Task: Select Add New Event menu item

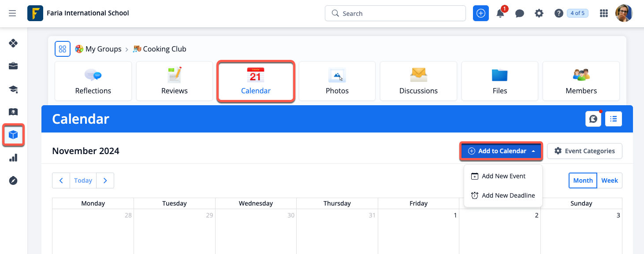Action: coord(503,176)
